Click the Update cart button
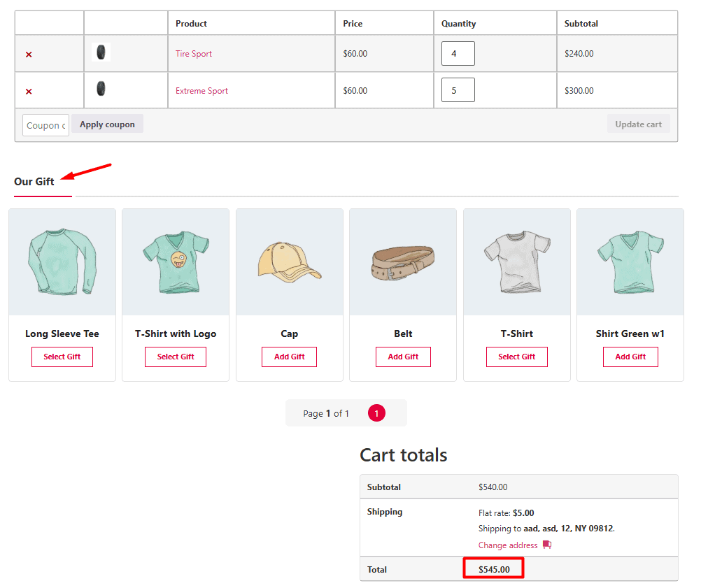 tap(638, 124)
